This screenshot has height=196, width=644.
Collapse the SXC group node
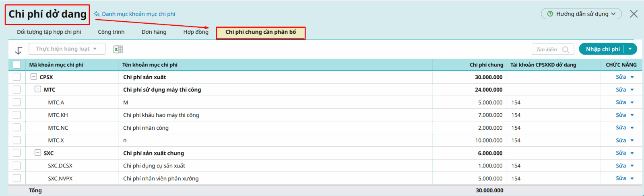(x=38, y=153)
